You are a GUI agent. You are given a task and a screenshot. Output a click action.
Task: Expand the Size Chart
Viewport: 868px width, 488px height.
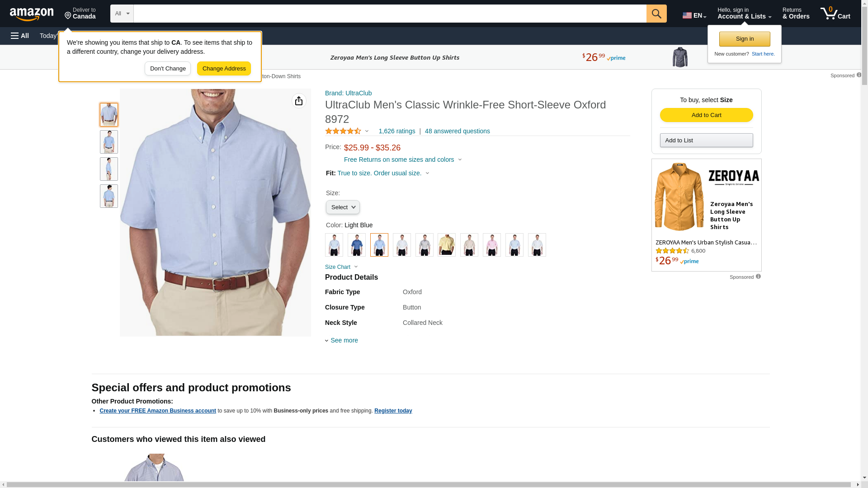[x=341, y=267]
